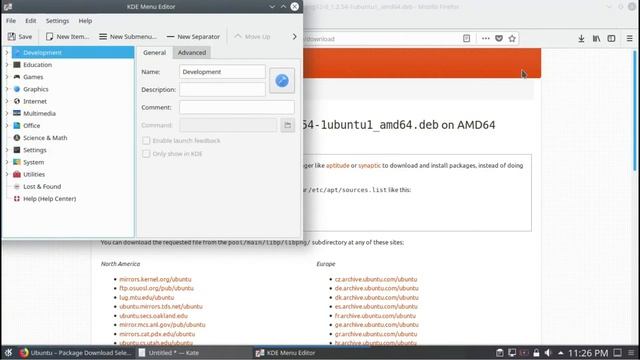
Task: Show more toolbar actions chevron
Action: pos(294,36)
